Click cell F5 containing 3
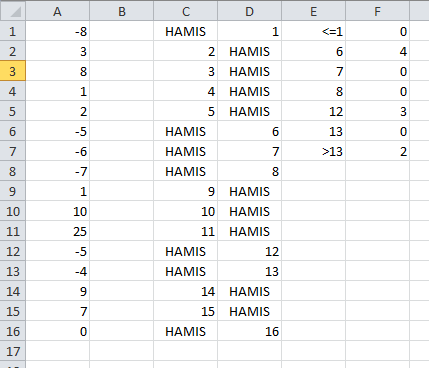 [378, 111]
